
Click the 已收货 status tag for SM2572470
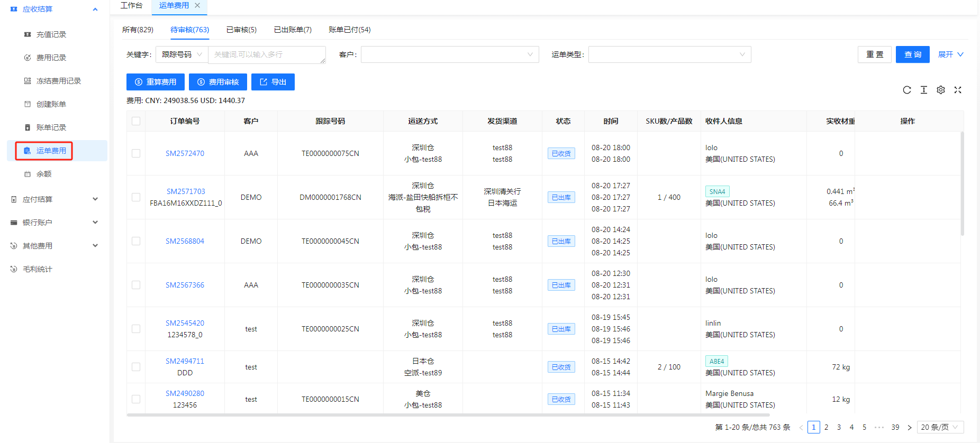click(x=561, y=153)
